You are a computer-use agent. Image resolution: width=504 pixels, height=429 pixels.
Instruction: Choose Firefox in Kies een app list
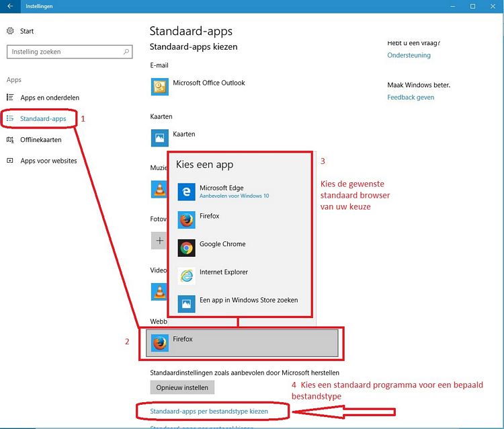[239, 220]
